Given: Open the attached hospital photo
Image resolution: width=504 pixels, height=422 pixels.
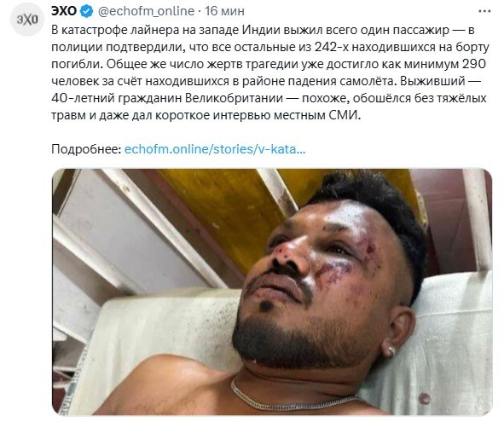Looking at the screenshot, I should click(272, 292).
